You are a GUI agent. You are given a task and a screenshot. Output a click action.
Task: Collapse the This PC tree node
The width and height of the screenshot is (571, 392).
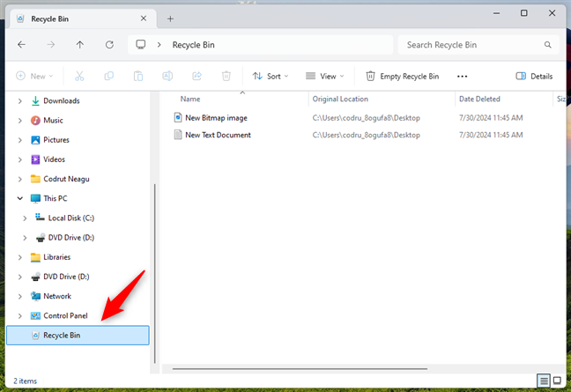(20, 198)
